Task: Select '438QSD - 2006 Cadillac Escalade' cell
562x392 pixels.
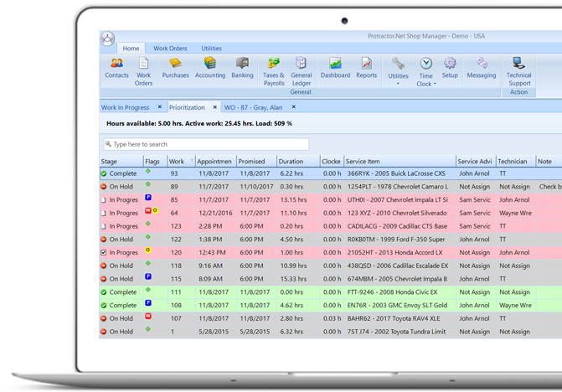Action: point(400,266)
